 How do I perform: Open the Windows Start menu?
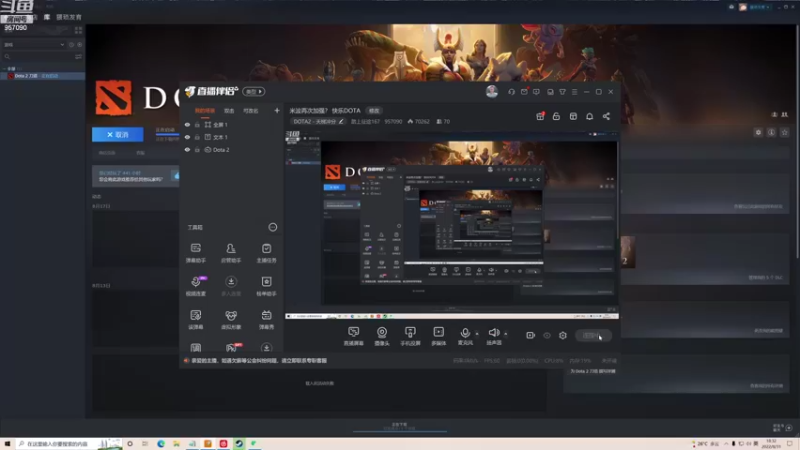7,444
